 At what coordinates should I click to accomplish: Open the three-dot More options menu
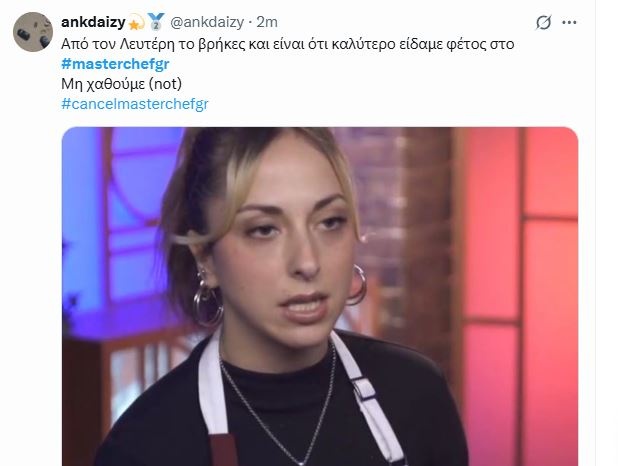pos(569,22)
